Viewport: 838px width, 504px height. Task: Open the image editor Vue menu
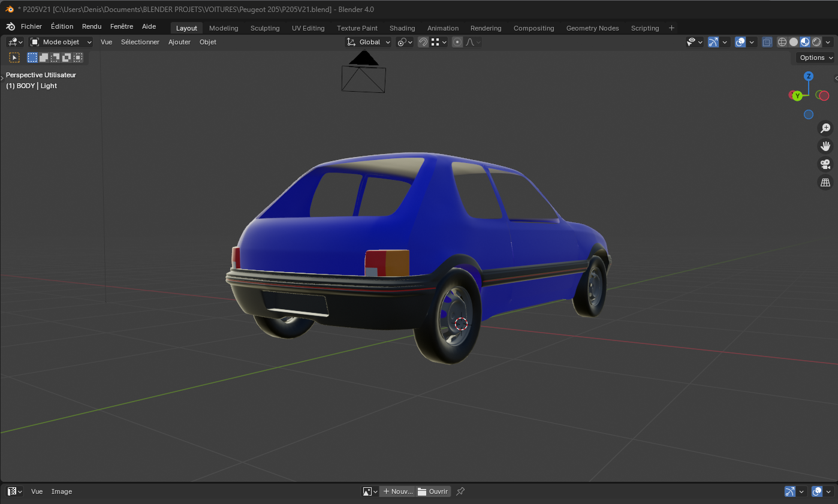pos(37,491)
